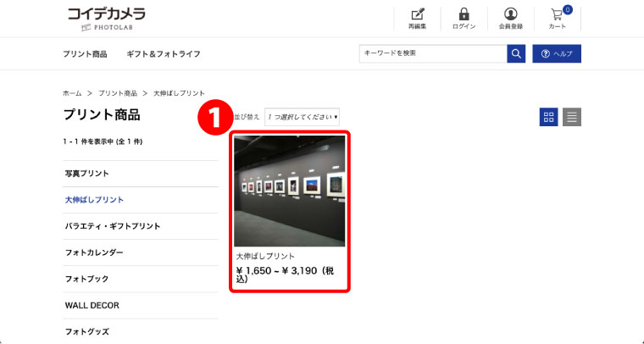Focus the keyword search input field
Screen dimensions: 644x344
point(432,53)
